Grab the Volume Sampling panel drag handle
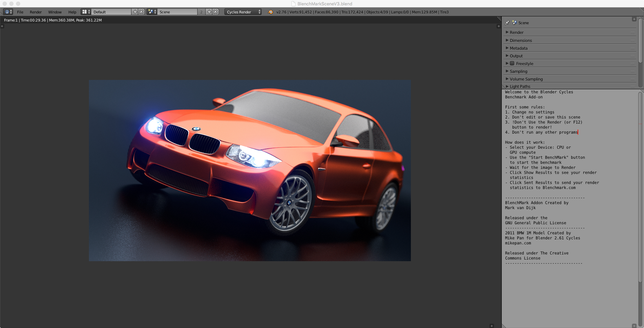The width and height of the screenshot is (644, 328). point(633,79)
